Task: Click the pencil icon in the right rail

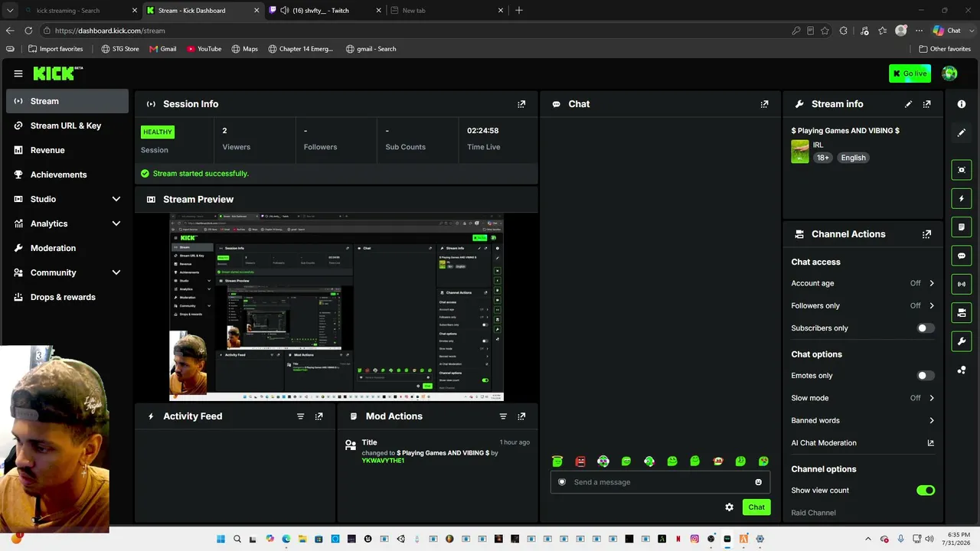Action: 962,132
